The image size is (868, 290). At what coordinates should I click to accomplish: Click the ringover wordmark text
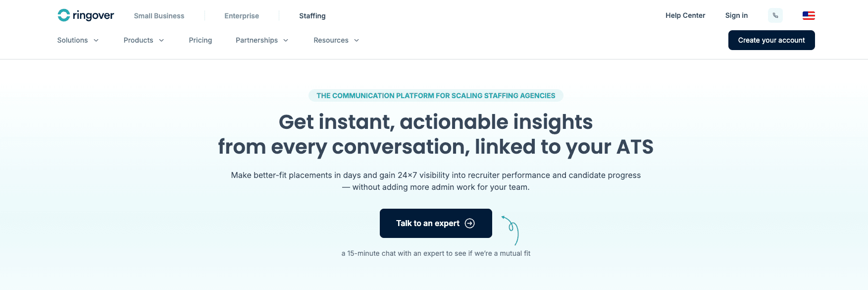click(x=93, y=15)
